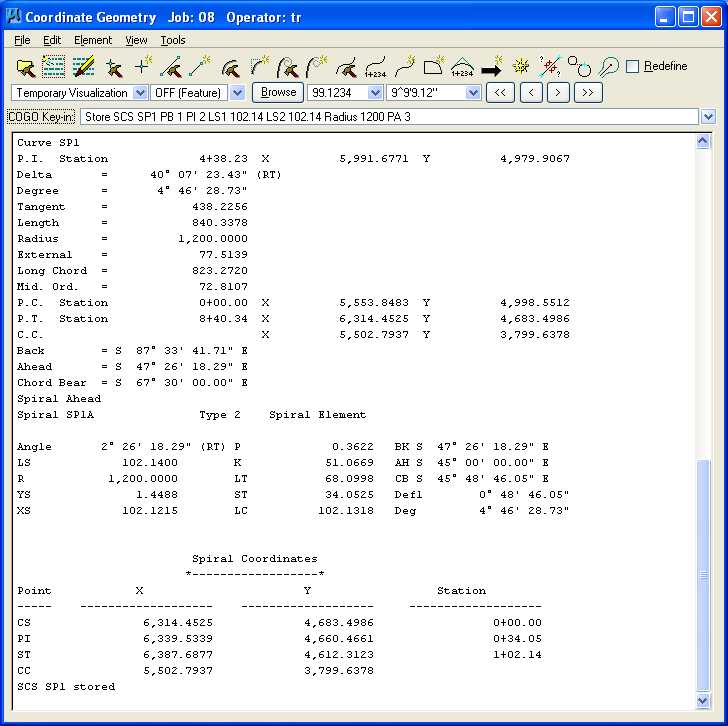The height and width of the screenshot is (726, 728).
Task: Open the Temporary Visualization dropdown
Action: click(139, 93)
